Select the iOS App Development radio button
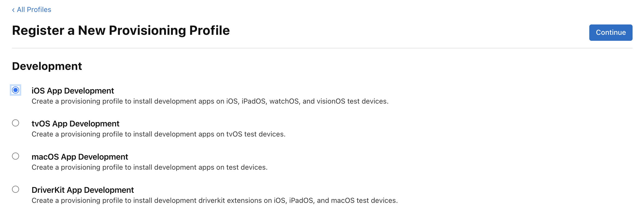Viewport: 644px width, 211px height. coord(16,90)
